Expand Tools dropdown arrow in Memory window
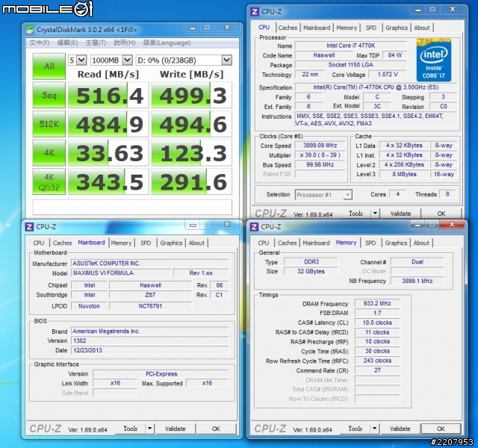 (375, 429)
